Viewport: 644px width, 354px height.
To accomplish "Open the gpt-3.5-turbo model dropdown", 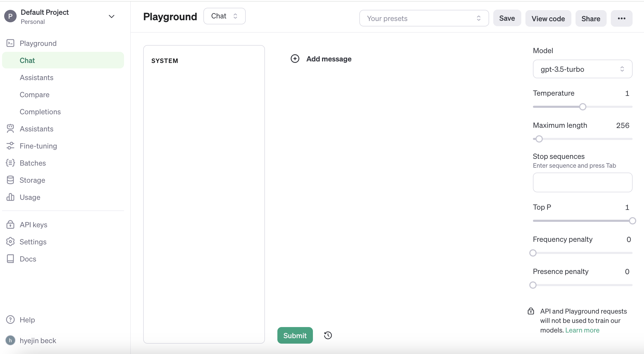I will click(583, 69).
